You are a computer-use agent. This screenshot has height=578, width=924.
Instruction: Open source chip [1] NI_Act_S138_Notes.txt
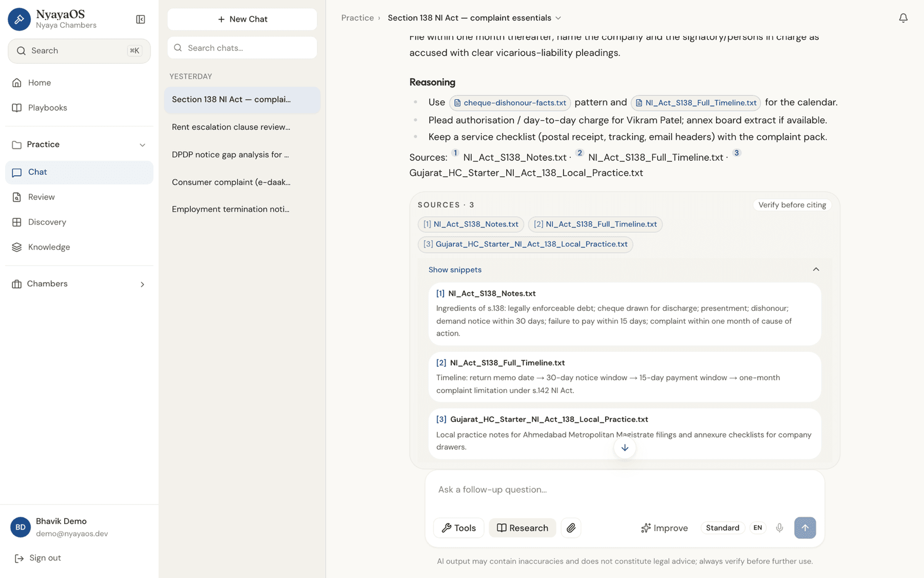pos(471,224)
